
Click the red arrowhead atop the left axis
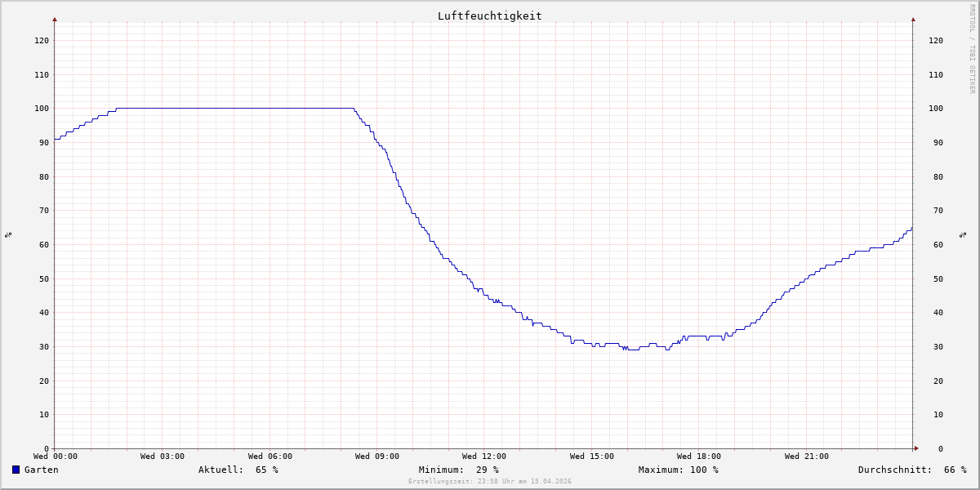[x=55, y=19]
